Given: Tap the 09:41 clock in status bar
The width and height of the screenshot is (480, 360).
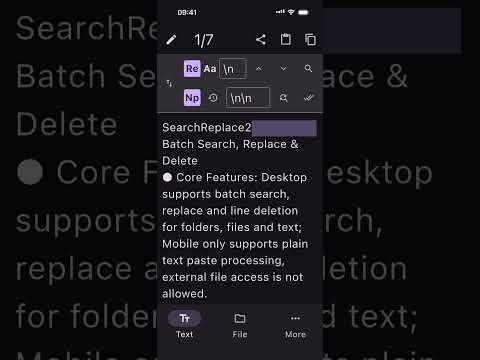Looking at the screenshot, I should pos(187,12).
